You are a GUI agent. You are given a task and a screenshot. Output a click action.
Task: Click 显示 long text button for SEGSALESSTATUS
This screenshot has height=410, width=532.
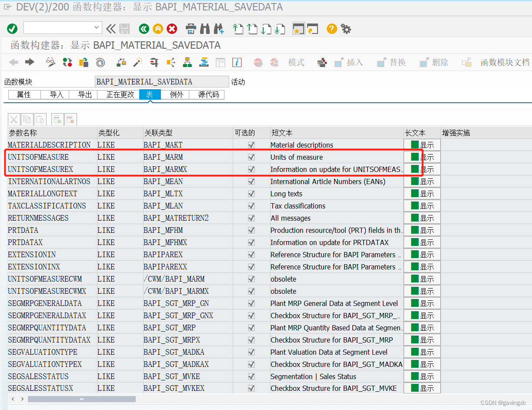coord(422,376)
